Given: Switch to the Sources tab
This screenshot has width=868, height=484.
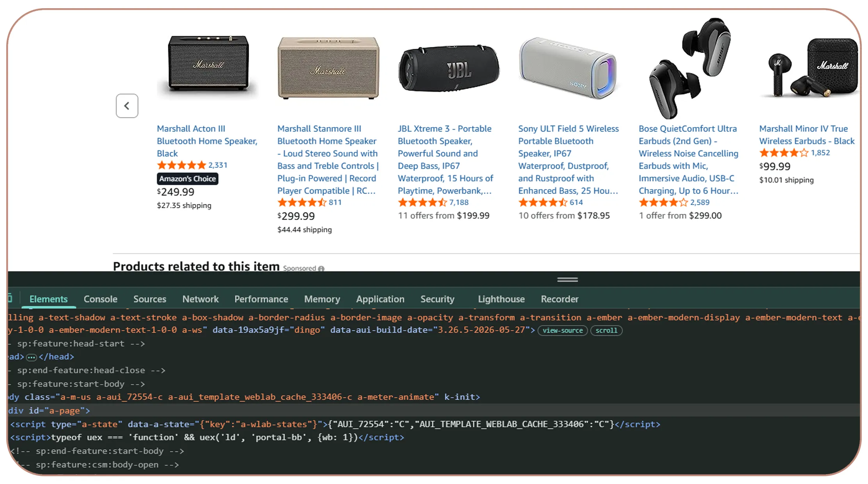Looking at the screenshot, I should point(150,299).
